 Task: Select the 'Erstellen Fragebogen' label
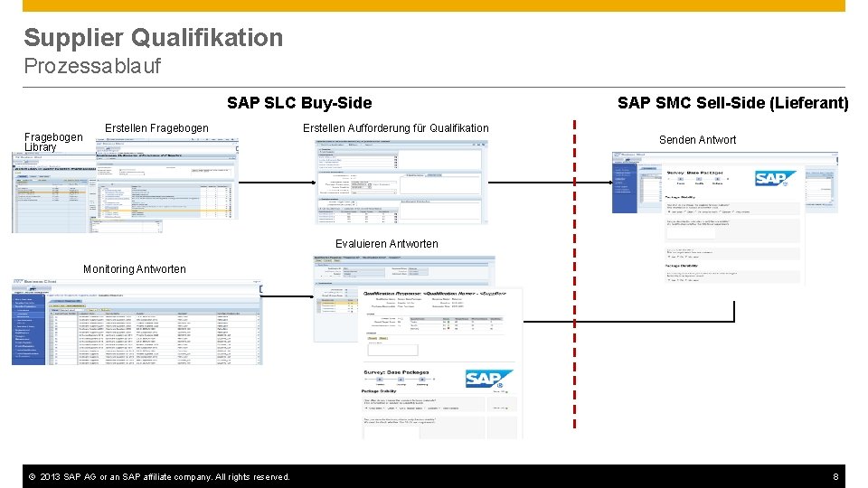(x=156, y=127)
